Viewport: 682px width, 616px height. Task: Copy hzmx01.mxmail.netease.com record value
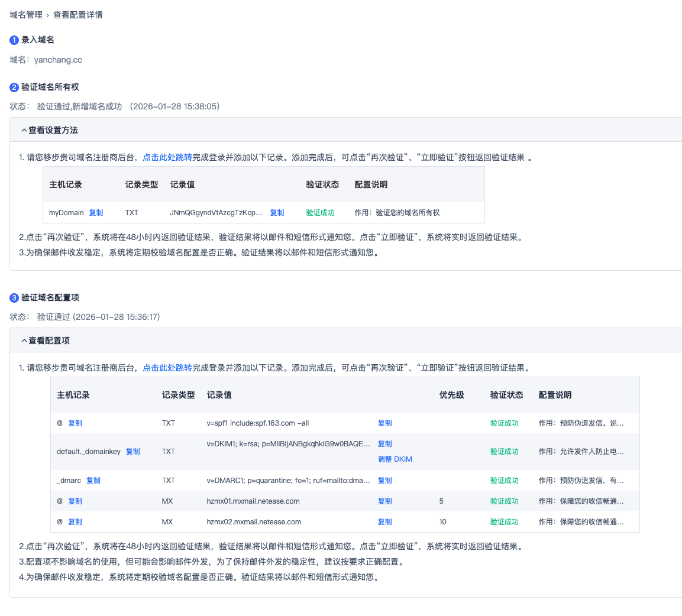point(384,501)
